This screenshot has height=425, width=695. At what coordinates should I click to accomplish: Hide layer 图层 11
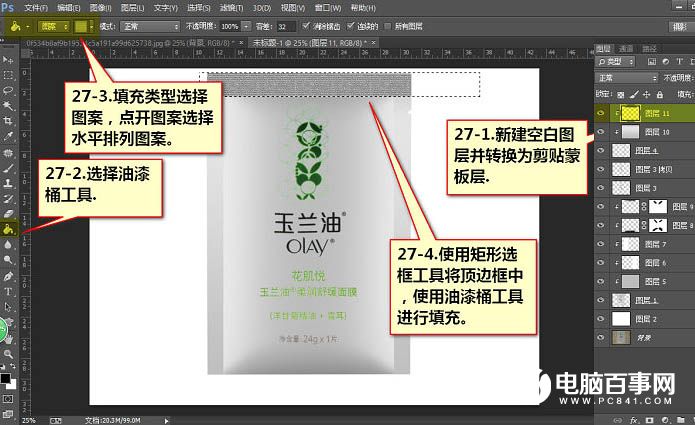tap(601, 113)
